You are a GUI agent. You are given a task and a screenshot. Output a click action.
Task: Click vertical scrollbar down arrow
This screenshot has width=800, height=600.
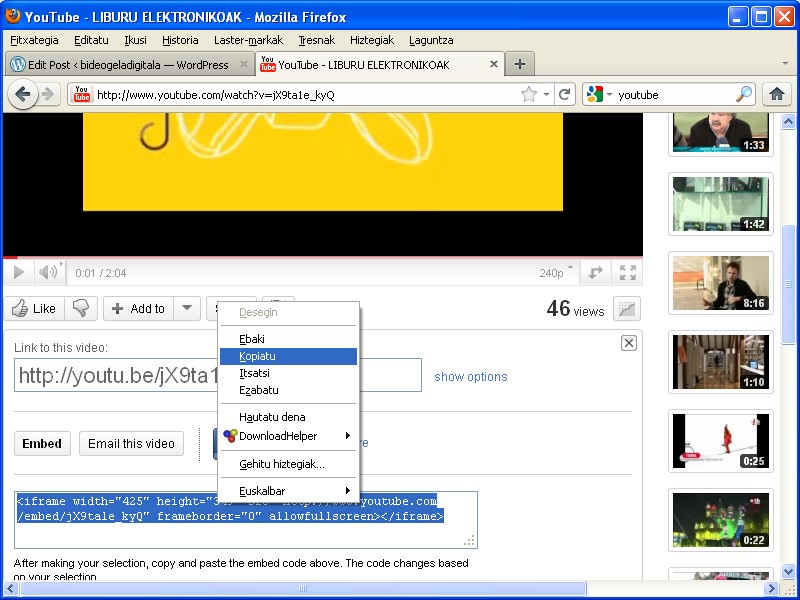788,571
